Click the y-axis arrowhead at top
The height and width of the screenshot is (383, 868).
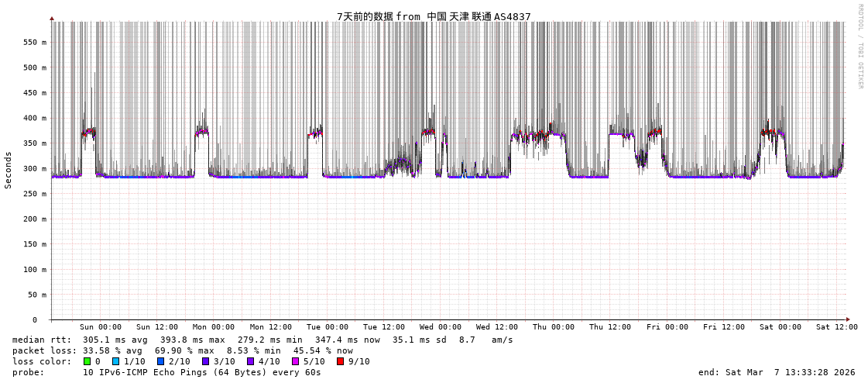point(52,18)
